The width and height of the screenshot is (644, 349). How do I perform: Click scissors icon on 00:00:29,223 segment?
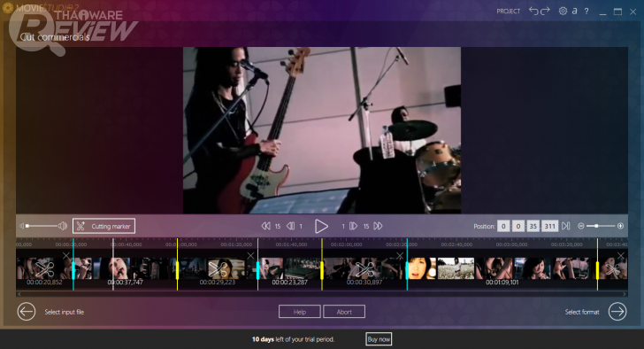pyautogui.click(x=218, y=269)
